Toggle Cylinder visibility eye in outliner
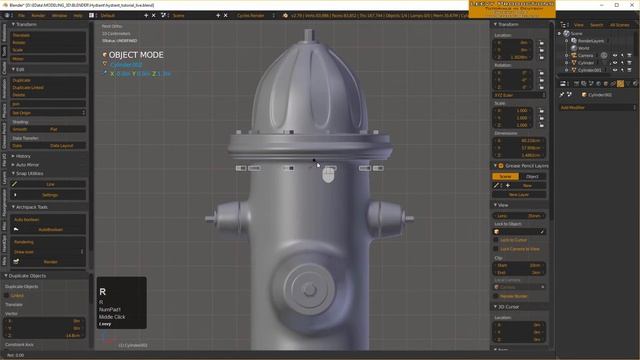Image resolution: width=640 pixels, height=360 pixels. pos(615,63)
